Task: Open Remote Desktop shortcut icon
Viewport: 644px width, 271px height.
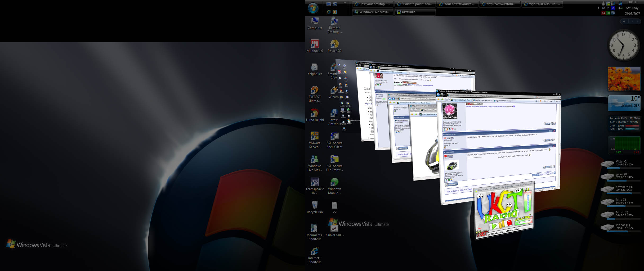Action: tap(334, 25)
